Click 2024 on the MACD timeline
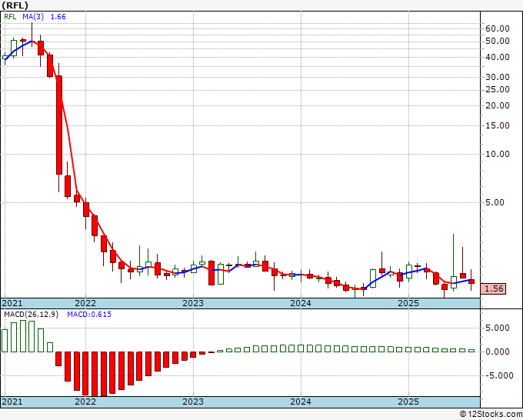 [x=301, y=402]
